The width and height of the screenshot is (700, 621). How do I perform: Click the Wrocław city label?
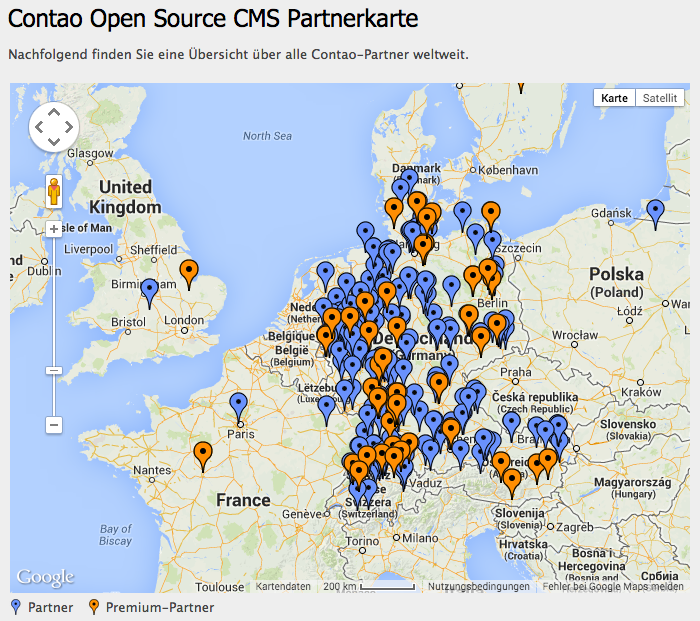tap(575, 335)
